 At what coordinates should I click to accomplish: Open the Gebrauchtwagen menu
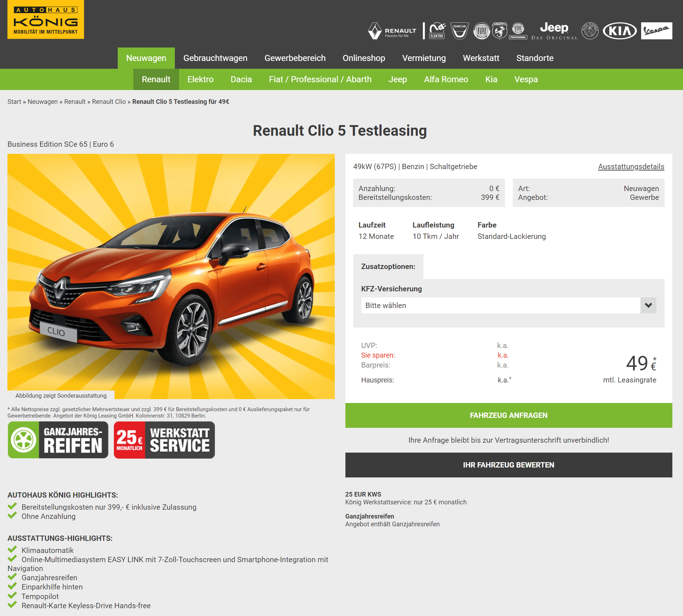click(x=215, y=58)
